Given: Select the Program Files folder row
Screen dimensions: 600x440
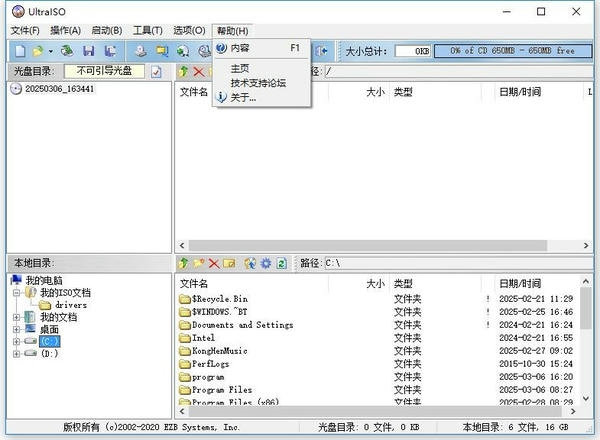Looking at the screenshot, I should [x=377, y=390].
